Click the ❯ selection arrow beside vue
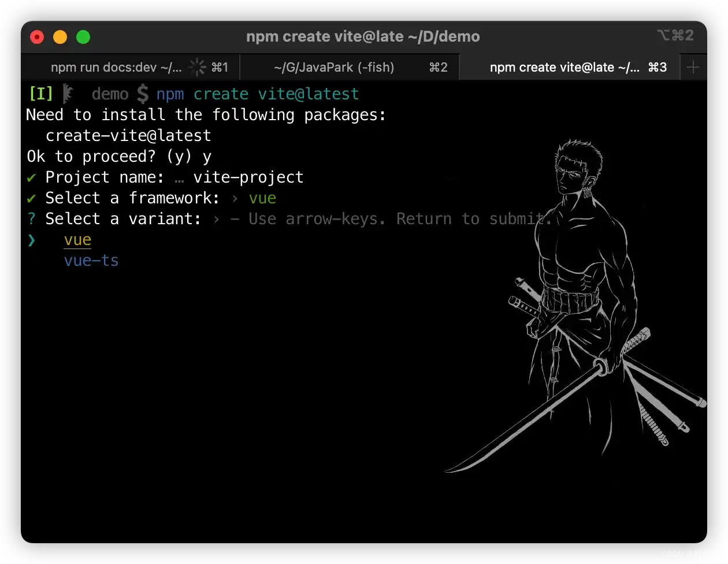The height and width of the screenshot is (564, 728). (31, 240)
